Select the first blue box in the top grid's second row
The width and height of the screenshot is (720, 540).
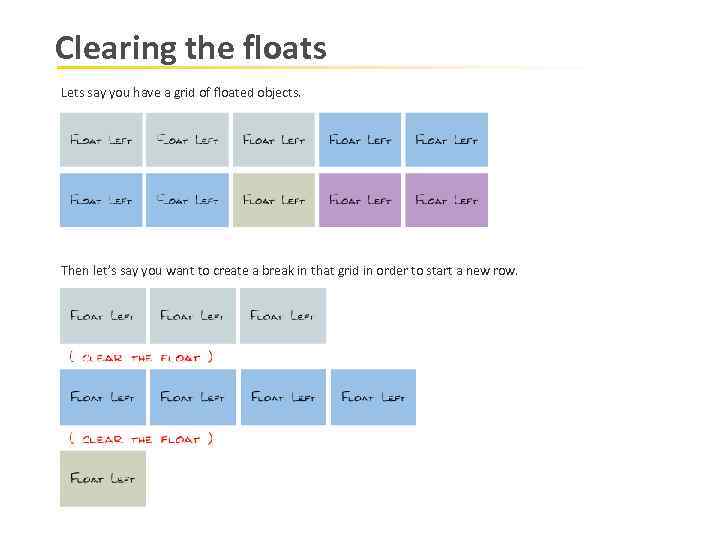(101, 200)
